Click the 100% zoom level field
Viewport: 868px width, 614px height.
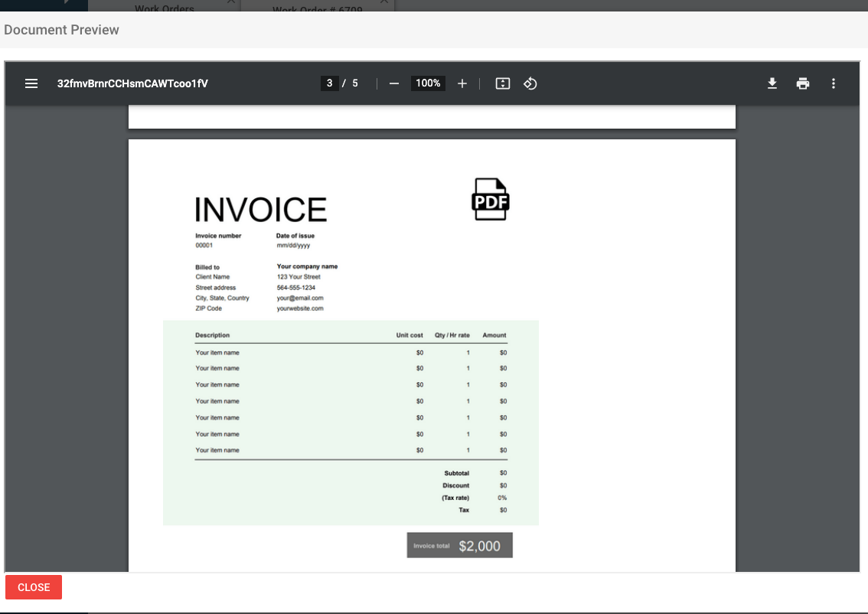click(x=428, y=83)
